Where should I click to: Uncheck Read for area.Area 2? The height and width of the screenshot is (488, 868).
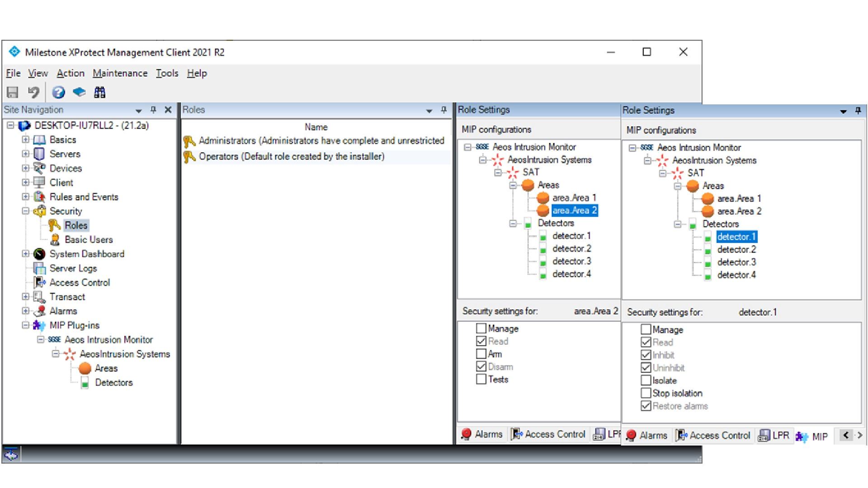click(x=481, y=341)
